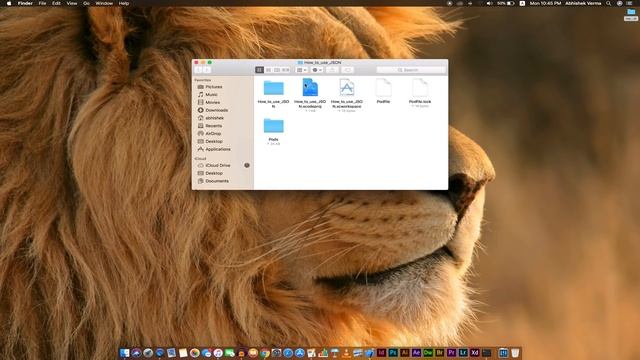Image resolution: width=640 pixels, height=360 pixels.
Task: Launch Adobe Lightroom from the Dock
Action: (x=463, y=353)
